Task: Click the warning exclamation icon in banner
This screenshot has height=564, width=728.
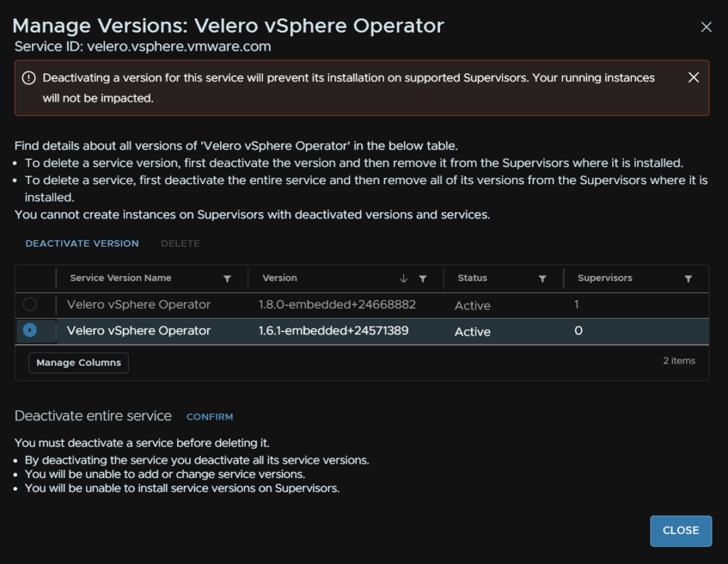Action: (x=28, y=78)
